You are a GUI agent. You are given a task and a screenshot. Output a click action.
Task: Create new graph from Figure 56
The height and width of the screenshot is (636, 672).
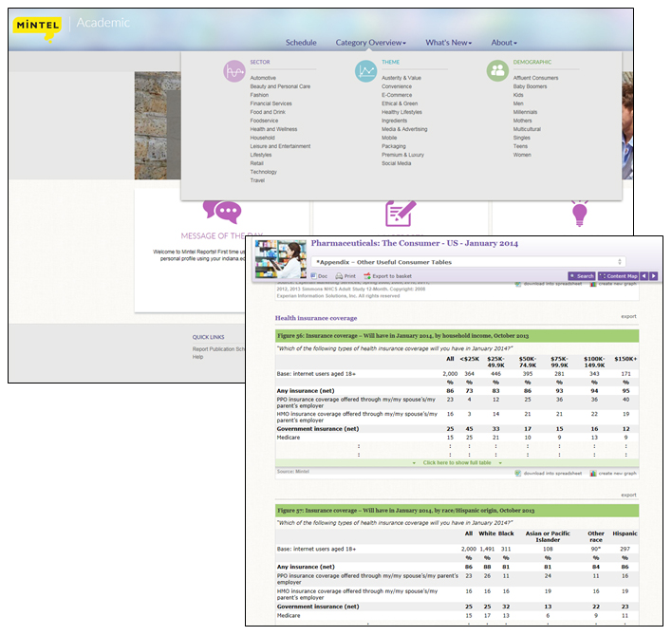pyautogui.click(x=613, y=474)
